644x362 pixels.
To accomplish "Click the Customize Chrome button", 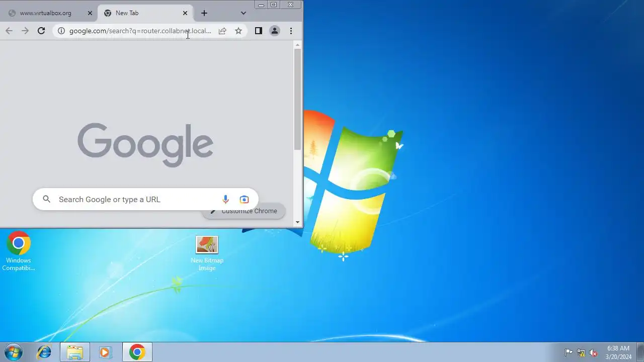I will click(x=244, y=211).
